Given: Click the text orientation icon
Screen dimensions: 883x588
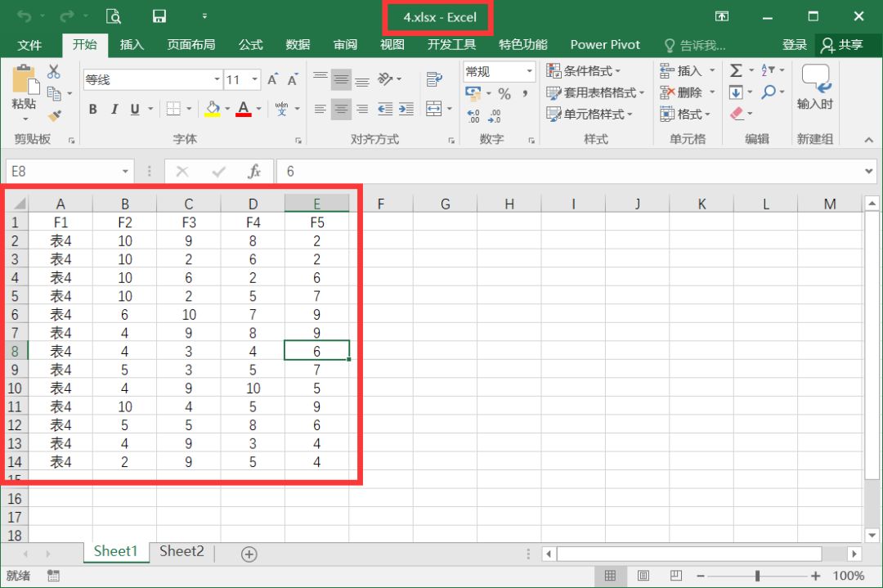Looking at the screenshot, I should point(386,79).
